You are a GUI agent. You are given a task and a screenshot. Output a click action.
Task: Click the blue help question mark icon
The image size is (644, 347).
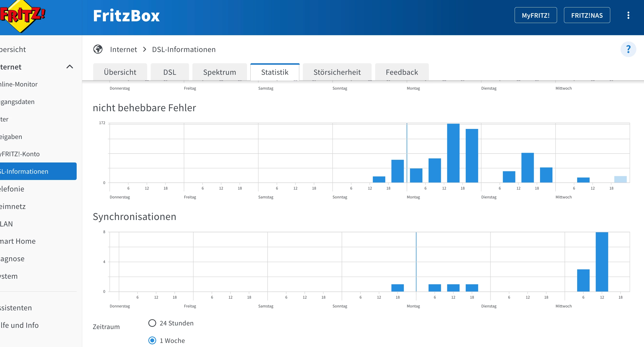628,49
